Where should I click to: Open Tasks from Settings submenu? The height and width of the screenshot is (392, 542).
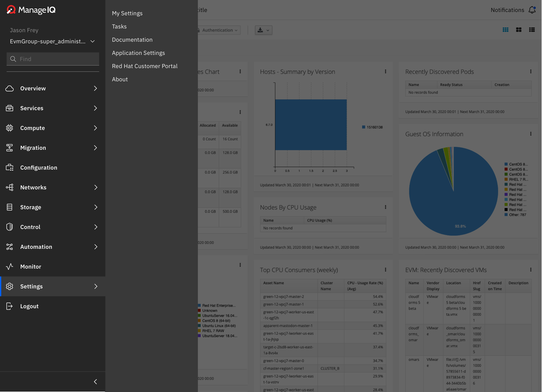click(119, 26)
